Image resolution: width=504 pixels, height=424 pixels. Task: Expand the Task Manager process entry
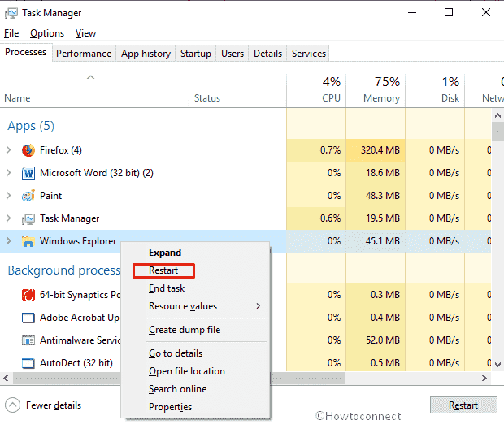coord(9,218)
